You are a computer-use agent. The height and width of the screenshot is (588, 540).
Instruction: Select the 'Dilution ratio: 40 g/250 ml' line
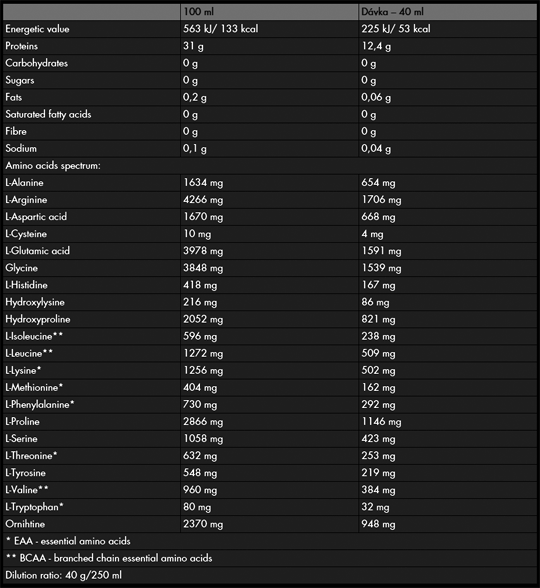pos(63,575)
